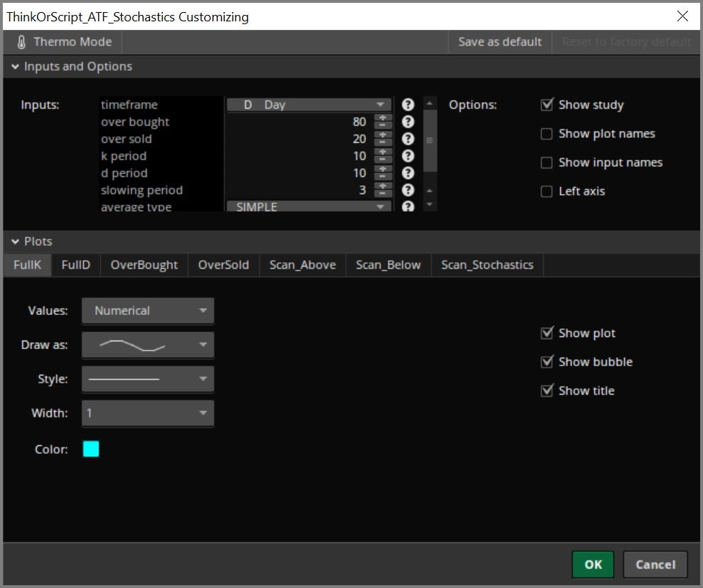Click Save as default
The width and height of the screenshot is (703, 588).
[500, 42]
